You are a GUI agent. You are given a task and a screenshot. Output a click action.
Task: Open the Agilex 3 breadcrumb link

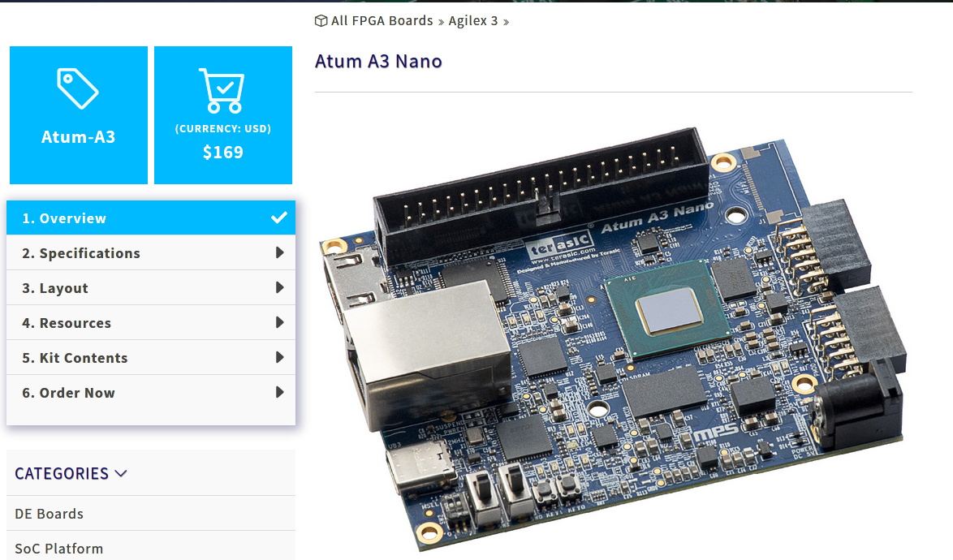pyautogui.click(x=473, y=20)
